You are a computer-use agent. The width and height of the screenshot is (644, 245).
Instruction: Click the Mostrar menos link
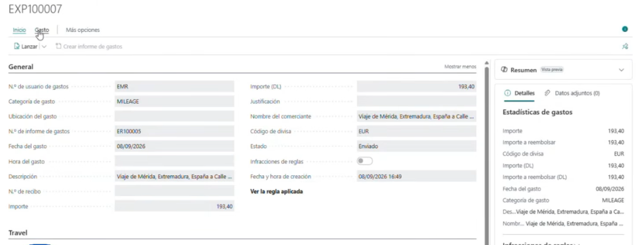(460, 67)
